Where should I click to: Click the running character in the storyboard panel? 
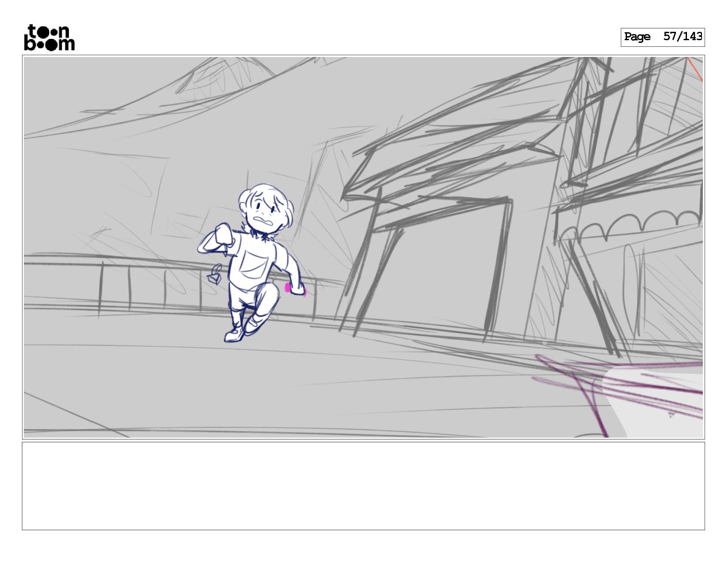(x=252, y=263)
